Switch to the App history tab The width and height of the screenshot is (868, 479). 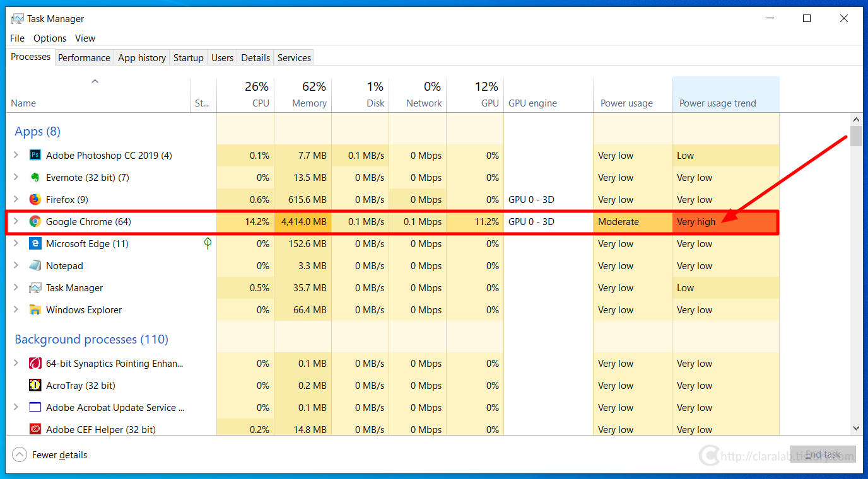click(x=142, y=57)
